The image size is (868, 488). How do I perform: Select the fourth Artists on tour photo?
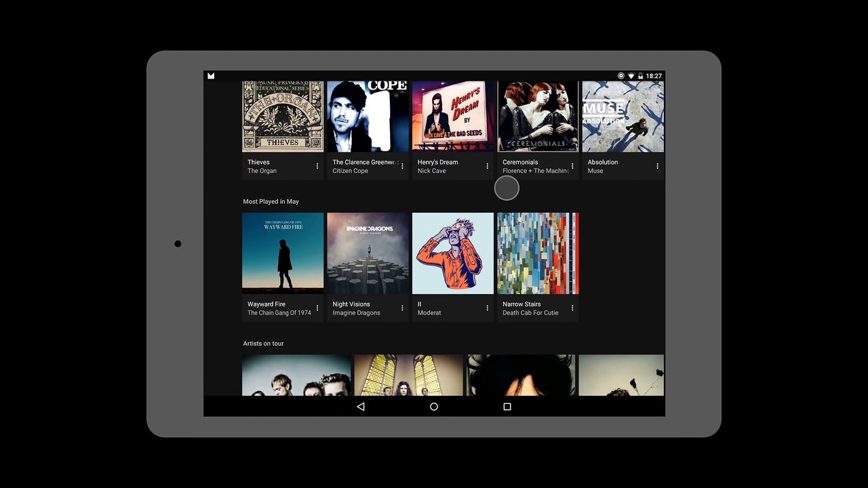pos(621,375)
